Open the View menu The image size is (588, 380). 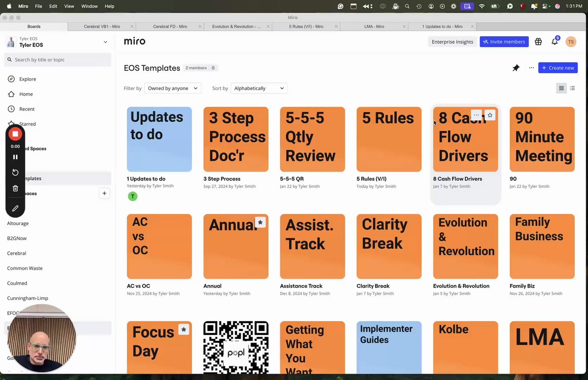pos(69,6)
